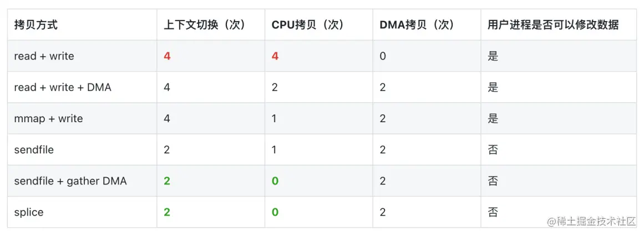The image size is (644, 235).
Task: Click the 上下文切换（次）column header
Action: [x=205, y=25]
